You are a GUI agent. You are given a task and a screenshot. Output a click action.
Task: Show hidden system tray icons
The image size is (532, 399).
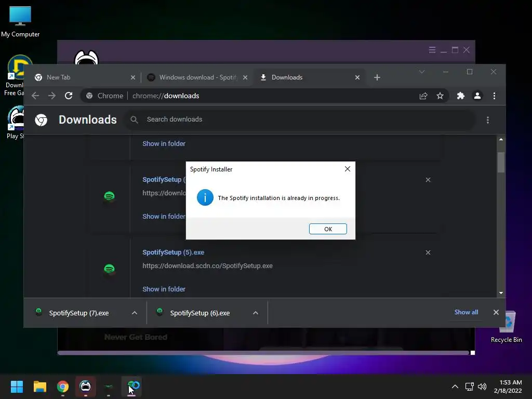click(x=455, y=387)
